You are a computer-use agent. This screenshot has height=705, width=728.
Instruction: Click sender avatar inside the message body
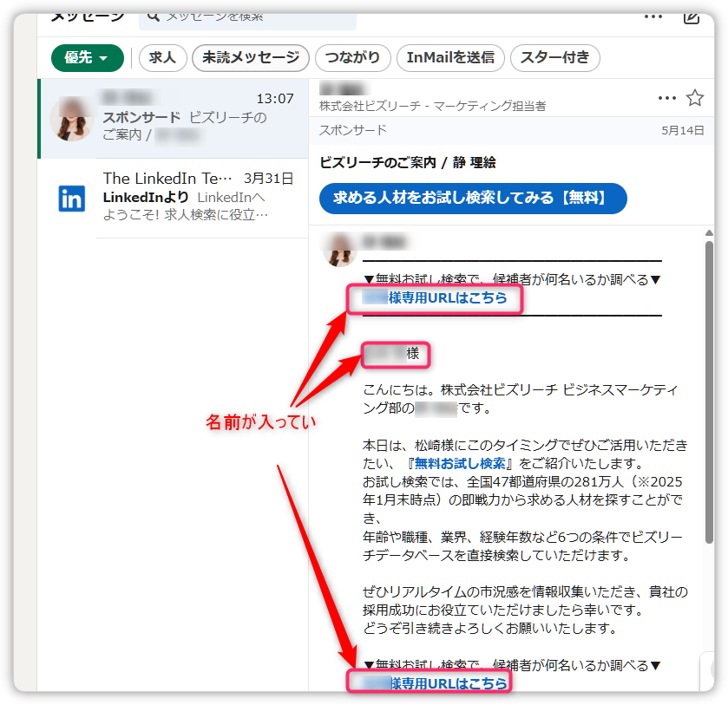point(339,250)
